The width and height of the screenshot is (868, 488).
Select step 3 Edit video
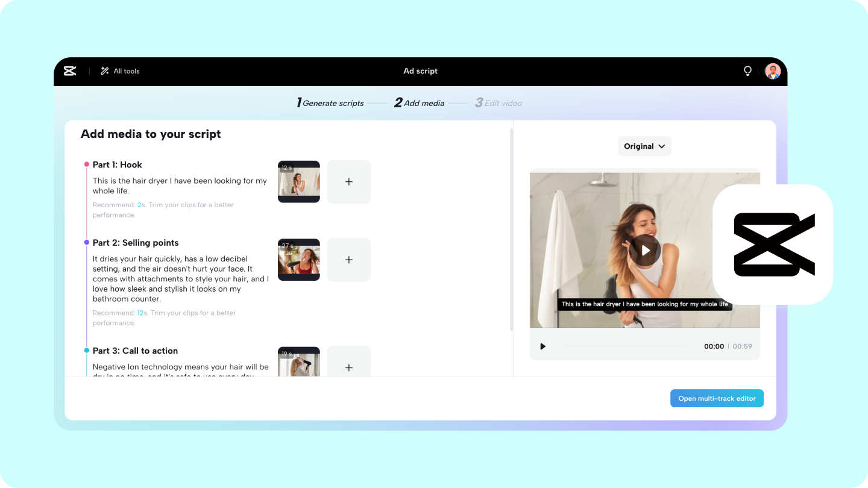tap(498, 103)
